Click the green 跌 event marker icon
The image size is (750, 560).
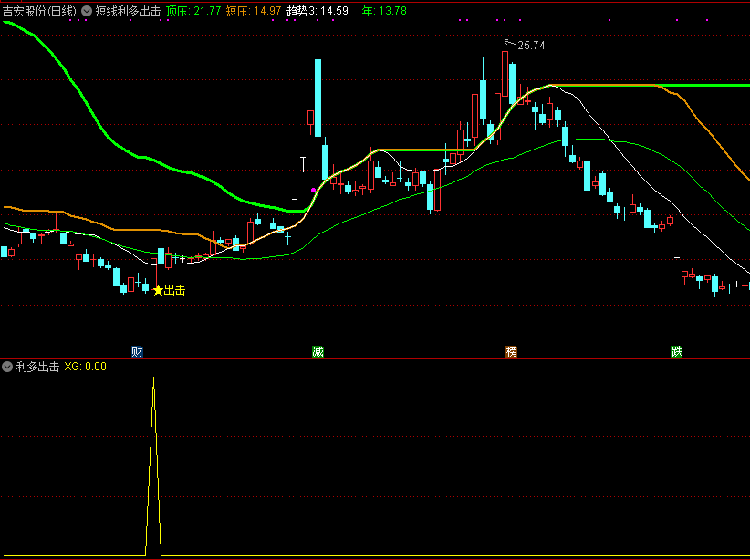(676, 352)
